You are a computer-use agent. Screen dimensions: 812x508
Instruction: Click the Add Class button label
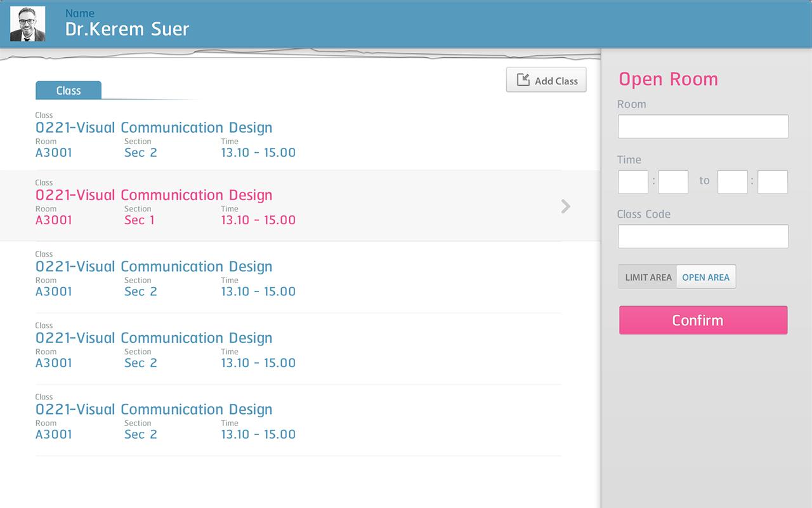click(x=556, y=81)
